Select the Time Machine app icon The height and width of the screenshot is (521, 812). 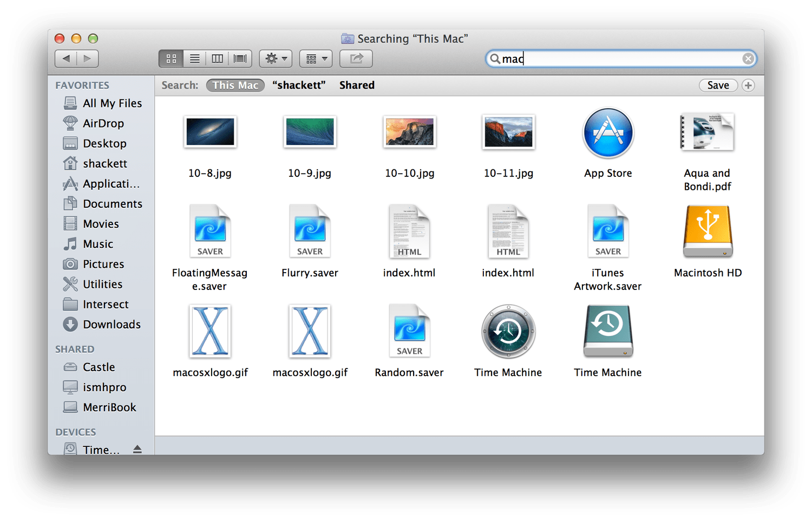(508, 331)
